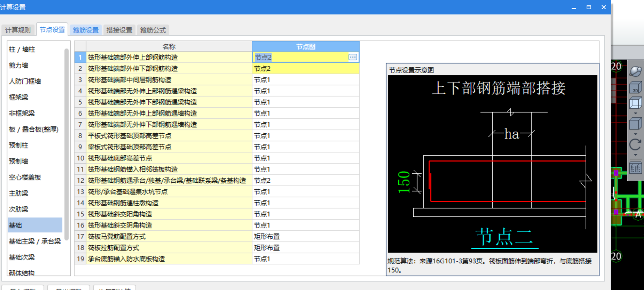644x290 pixels.
Task: Select row 梁板式筏形基础顶部高差节点
Action: (169, 147)
